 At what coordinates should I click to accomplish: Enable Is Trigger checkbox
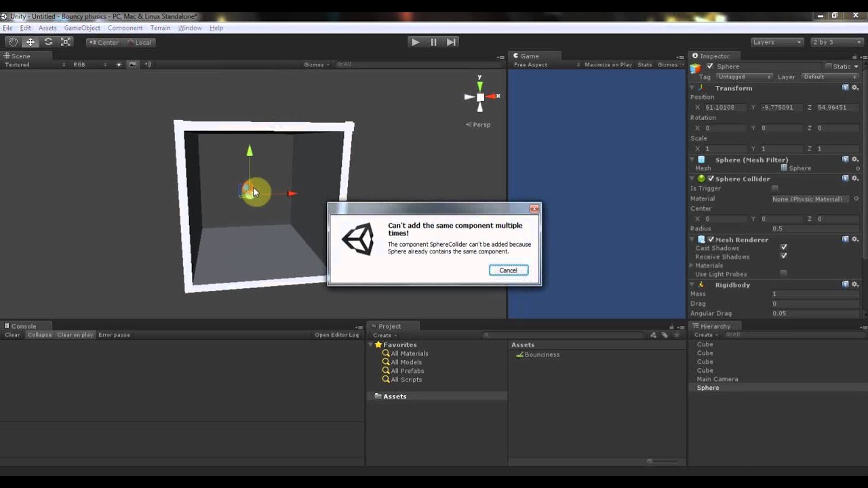(x=775, y=188)
